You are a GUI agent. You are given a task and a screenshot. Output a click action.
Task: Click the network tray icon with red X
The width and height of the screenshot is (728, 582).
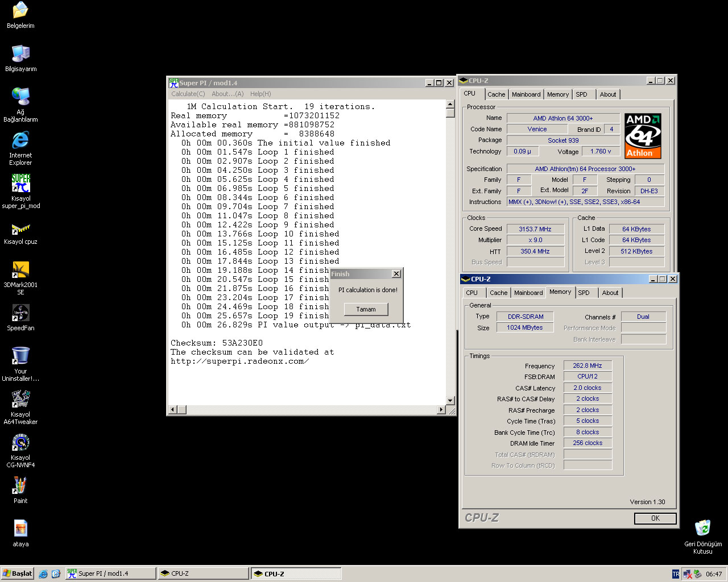(x=687, y=574)
